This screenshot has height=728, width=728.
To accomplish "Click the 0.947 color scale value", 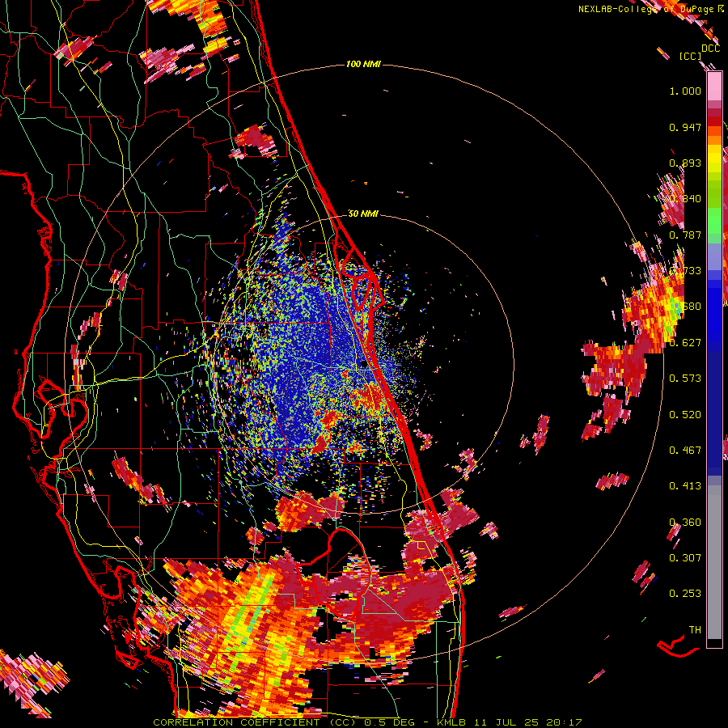I will (685, 127).
